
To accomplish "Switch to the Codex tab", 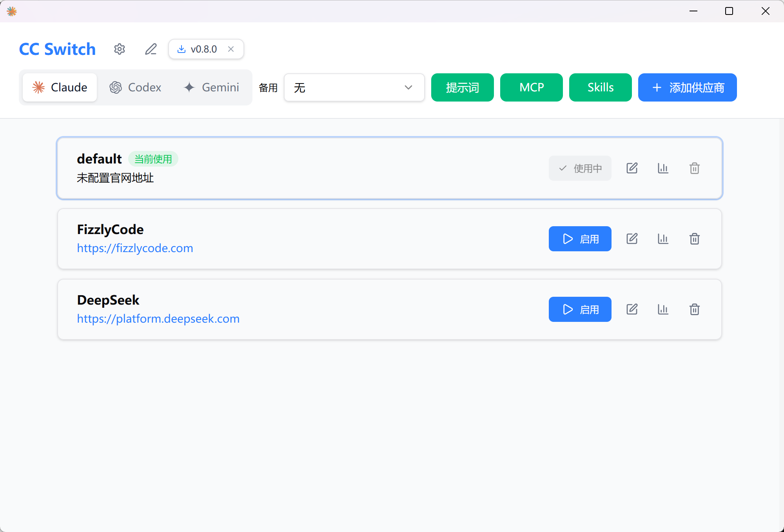I will click(x=136, y=87).
